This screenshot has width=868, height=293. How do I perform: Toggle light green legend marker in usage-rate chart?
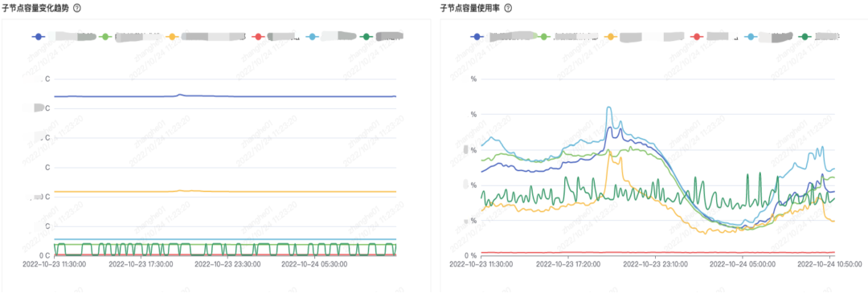(543, 36)
